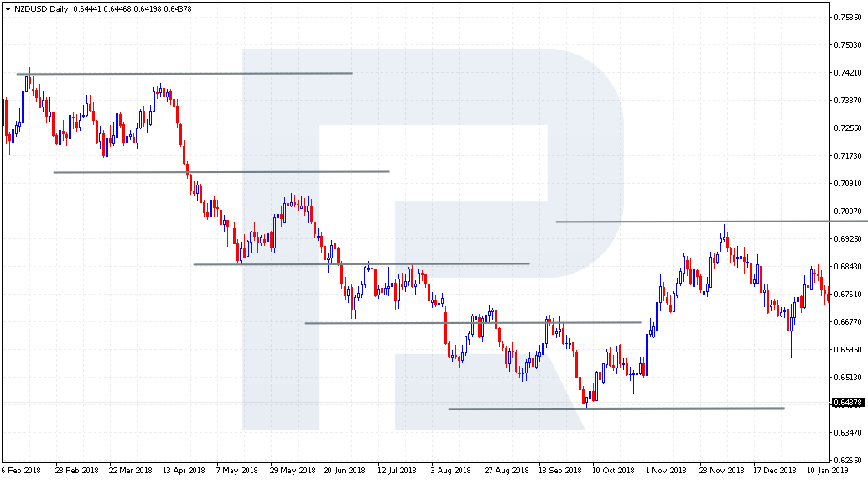Click price scale value 0.66770
Image resolution: width=868 pixels, height=480 pixels.
pos(848,321)
